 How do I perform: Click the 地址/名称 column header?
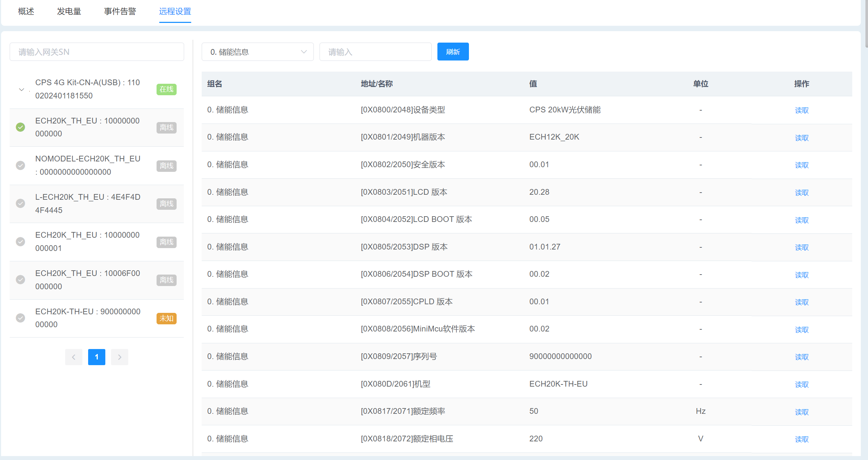pos(377,84)
